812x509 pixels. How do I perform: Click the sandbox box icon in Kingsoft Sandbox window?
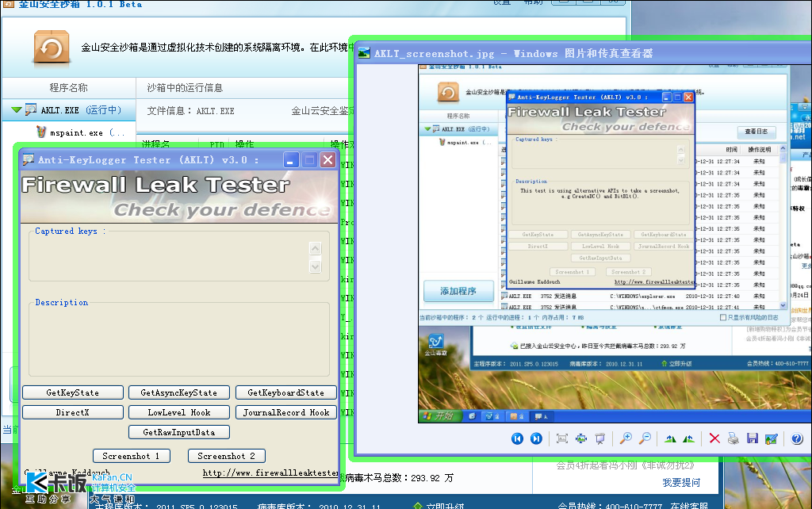click(52, 48)
